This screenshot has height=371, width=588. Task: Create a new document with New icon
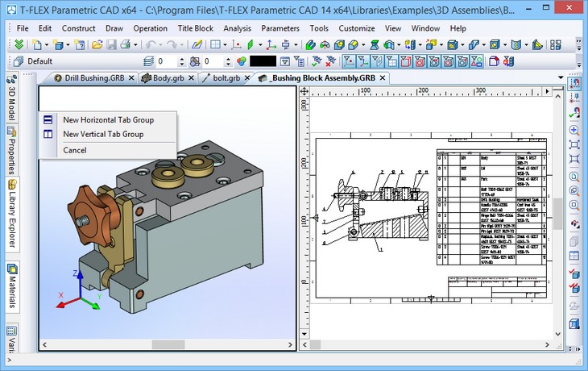click(x=37, y=45)
